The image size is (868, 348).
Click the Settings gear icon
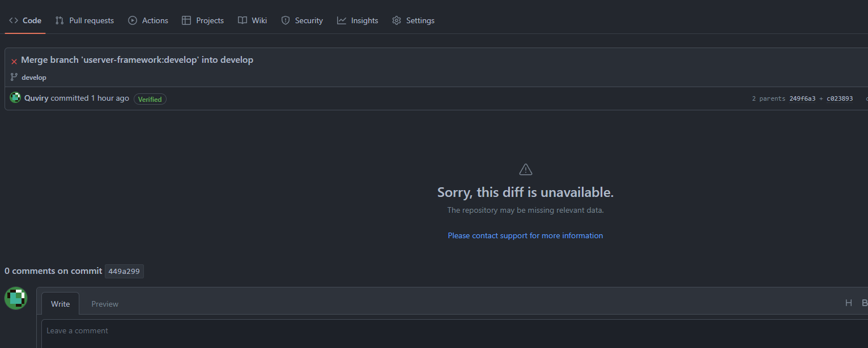(396, 20)
